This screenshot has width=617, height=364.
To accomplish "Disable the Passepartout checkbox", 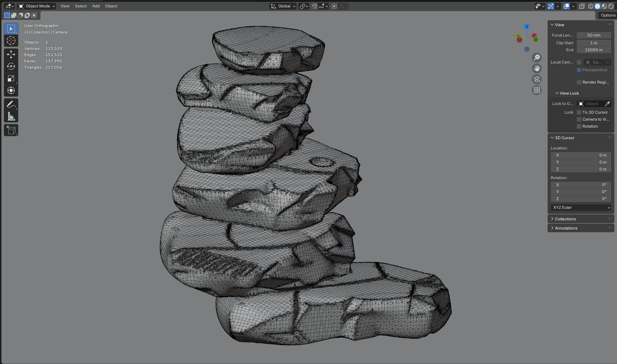I will [x=579, y=70].
